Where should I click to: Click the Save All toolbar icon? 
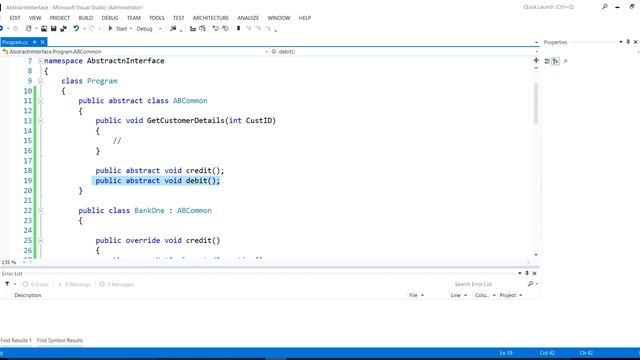tap(63, 29)
